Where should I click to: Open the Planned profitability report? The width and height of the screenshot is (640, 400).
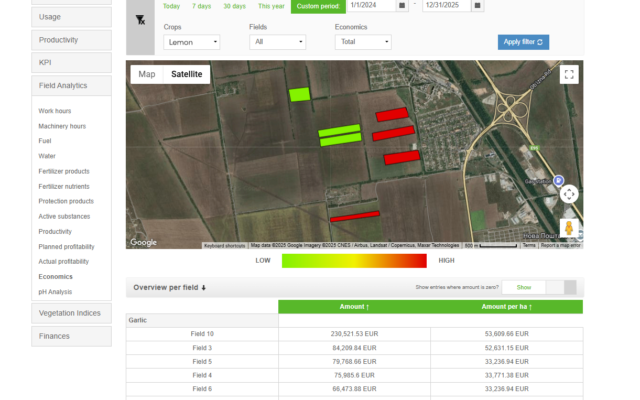pyautogui.click(x=66, y=247)
